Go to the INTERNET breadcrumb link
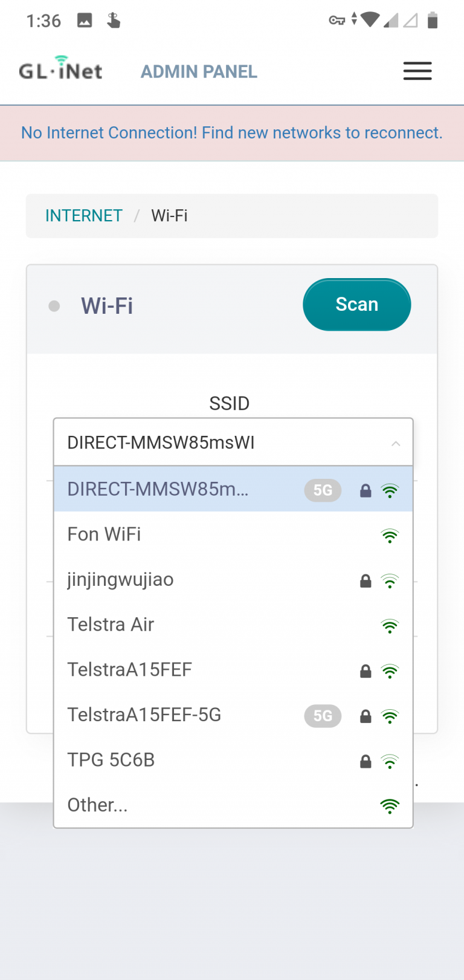 (x=84, y=216)
